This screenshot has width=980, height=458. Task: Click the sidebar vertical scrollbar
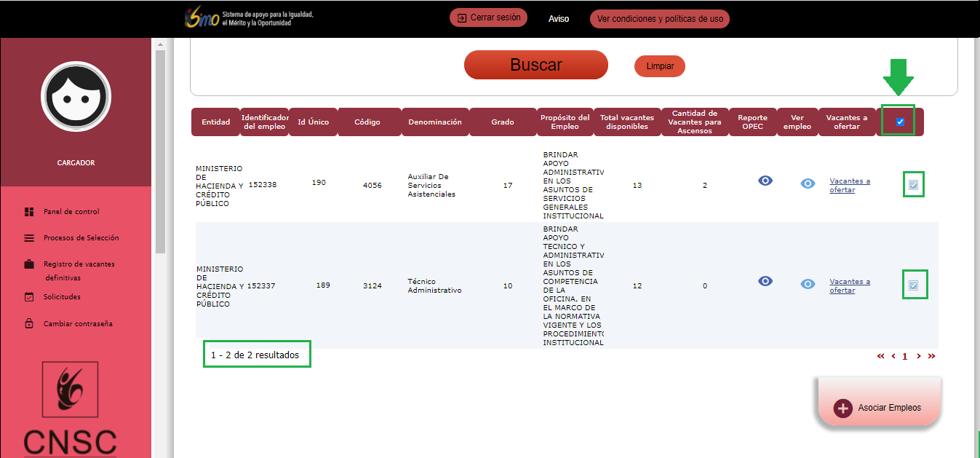click(x=160, y=146)
